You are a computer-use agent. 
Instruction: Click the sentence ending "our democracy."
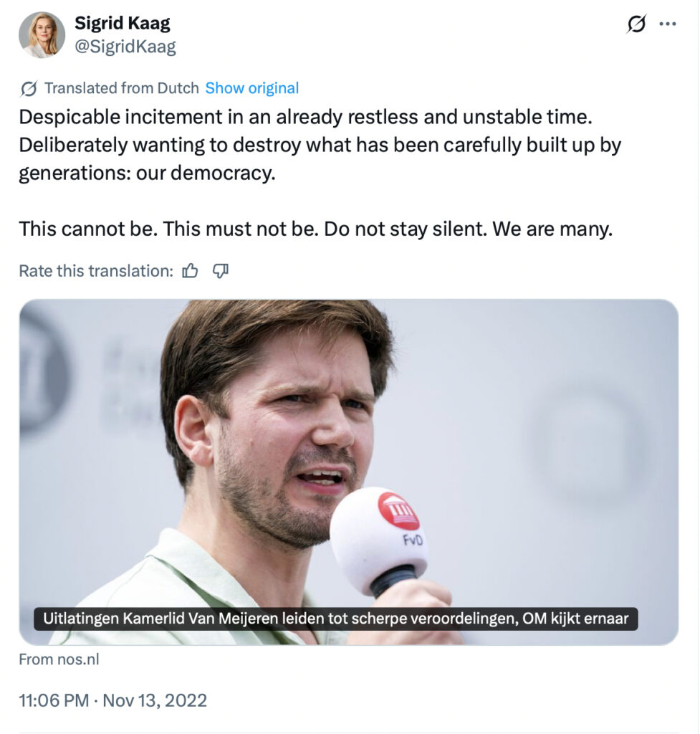147,173
